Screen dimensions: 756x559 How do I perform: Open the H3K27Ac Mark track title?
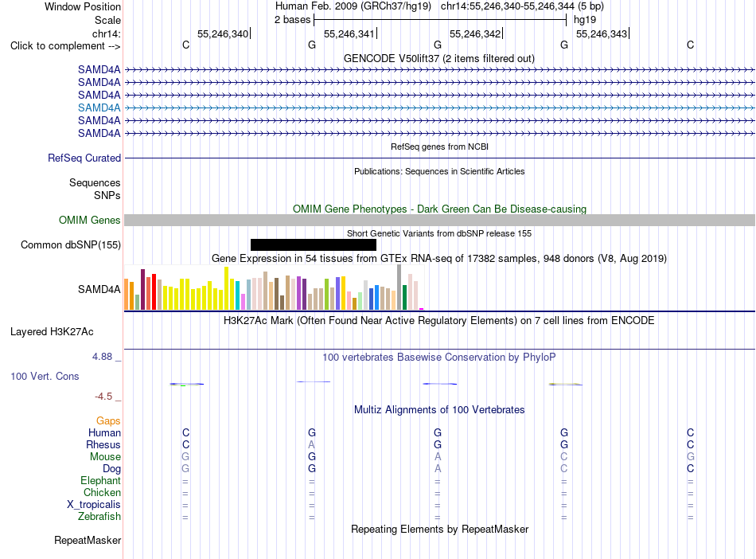438,321
